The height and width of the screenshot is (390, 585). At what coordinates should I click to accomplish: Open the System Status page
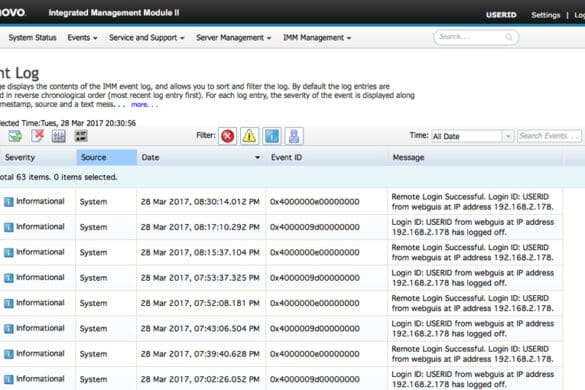coord(32,38)
